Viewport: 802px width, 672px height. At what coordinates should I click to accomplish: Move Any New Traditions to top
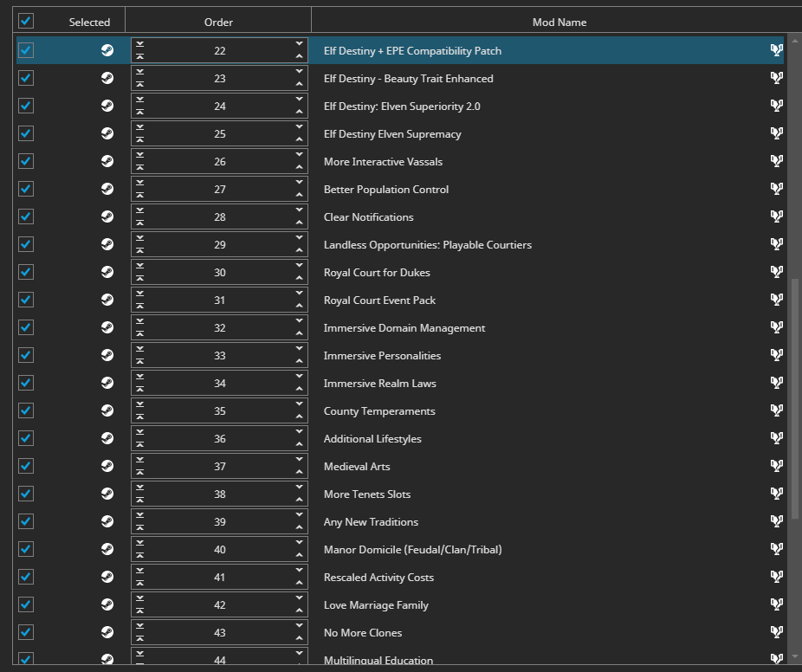(139, 527)
